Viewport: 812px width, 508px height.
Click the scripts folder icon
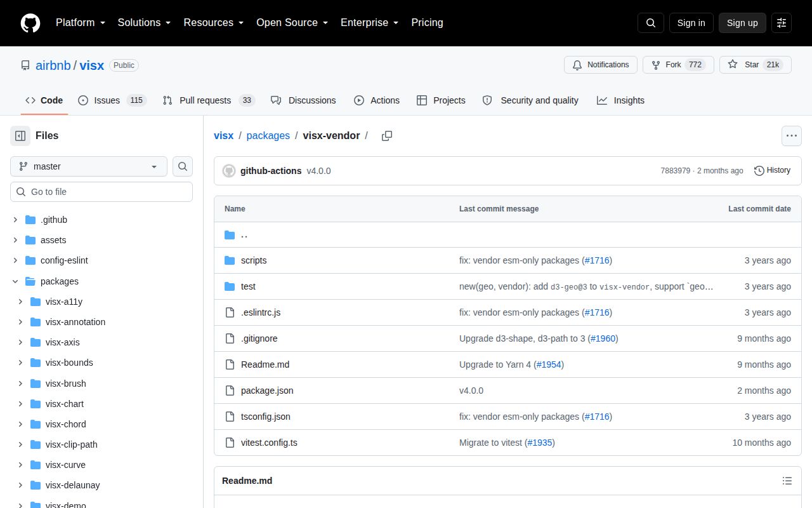tap(230, 260)
